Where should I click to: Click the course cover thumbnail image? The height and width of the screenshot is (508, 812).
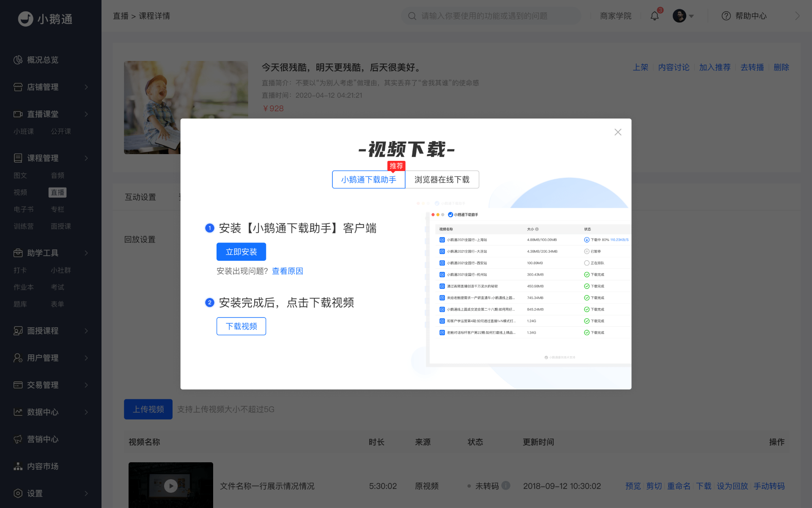(x=186, y=108)
